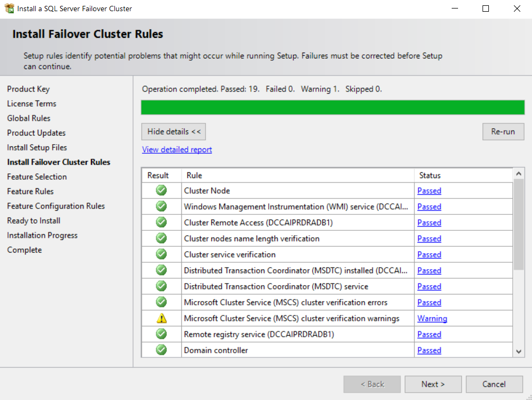
Task: Select 'MSCS cluster verification errors' rule text
Action: (286, 302)
